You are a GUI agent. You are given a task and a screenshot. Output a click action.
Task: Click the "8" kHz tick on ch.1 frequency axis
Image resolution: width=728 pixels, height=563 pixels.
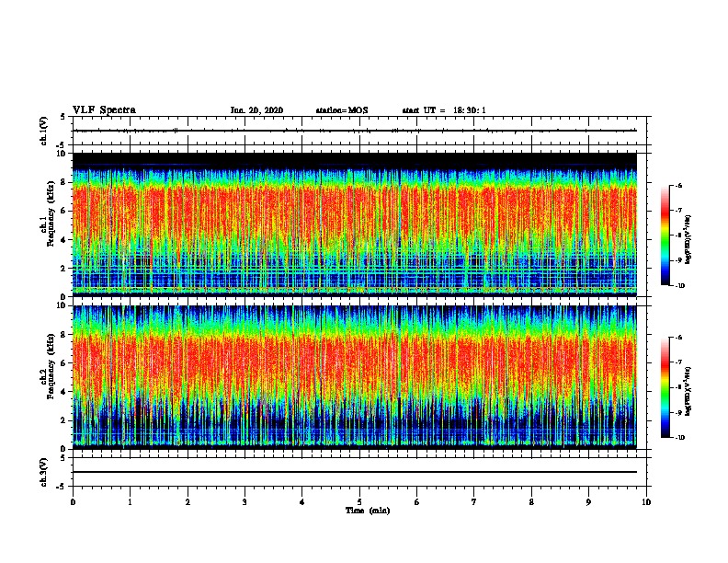coord(63,182)
